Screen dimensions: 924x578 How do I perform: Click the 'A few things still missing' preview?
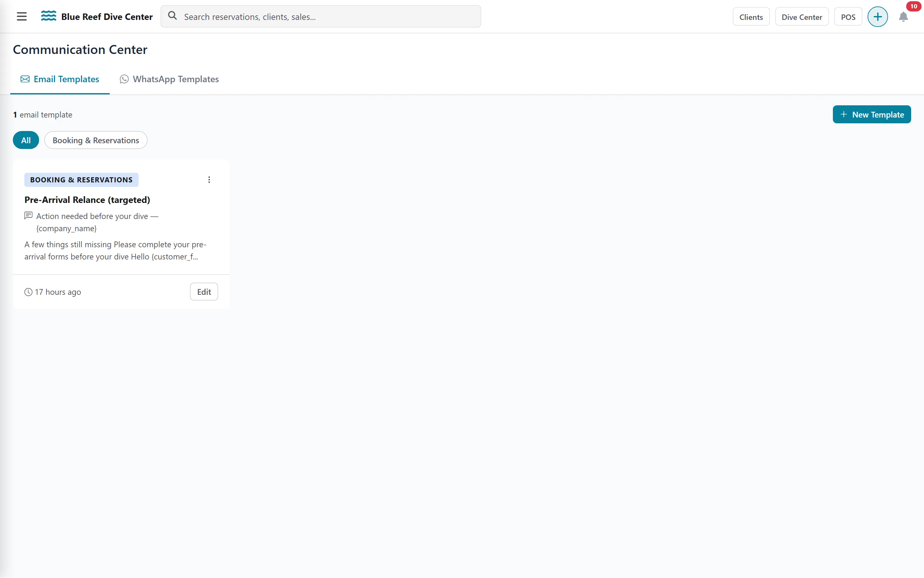coord(115,250)
